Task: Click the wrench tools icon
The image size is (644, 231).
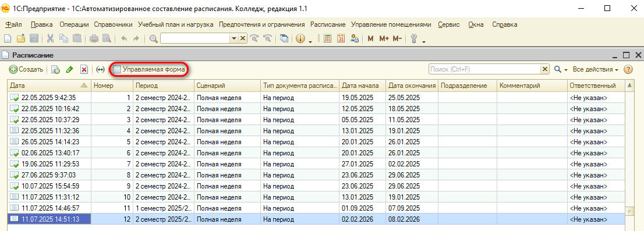Action: coord(414,38)
